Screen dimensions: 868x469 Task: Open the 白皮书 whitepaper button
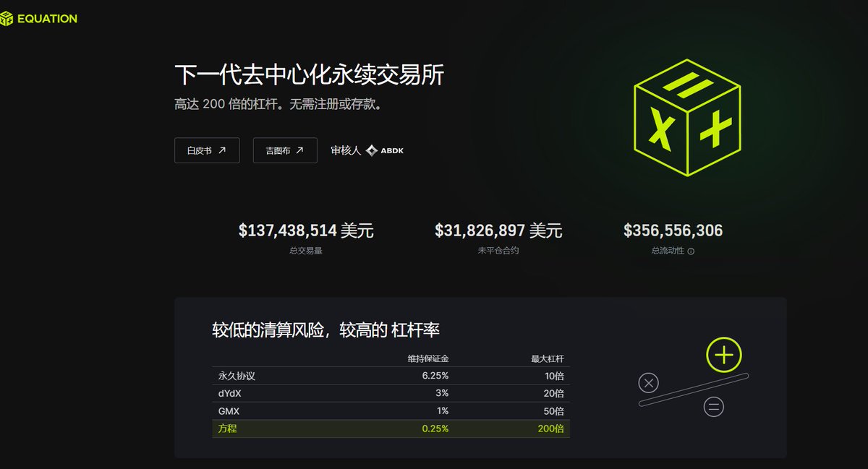coord(207,150)
